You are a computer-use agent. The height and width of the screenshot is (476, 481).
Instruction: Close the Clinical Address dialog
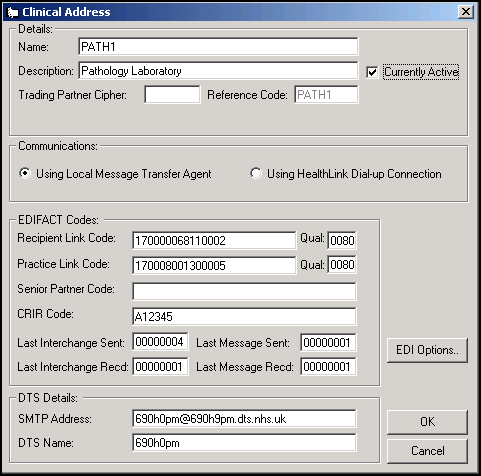click(x=465, y=12)
